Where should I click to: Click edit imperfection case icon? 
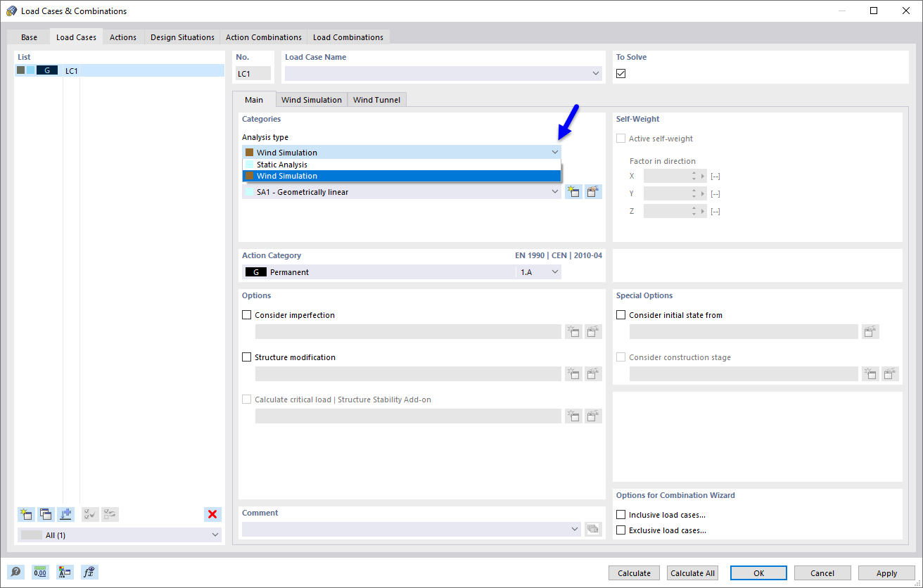click(x=594, y=331)
